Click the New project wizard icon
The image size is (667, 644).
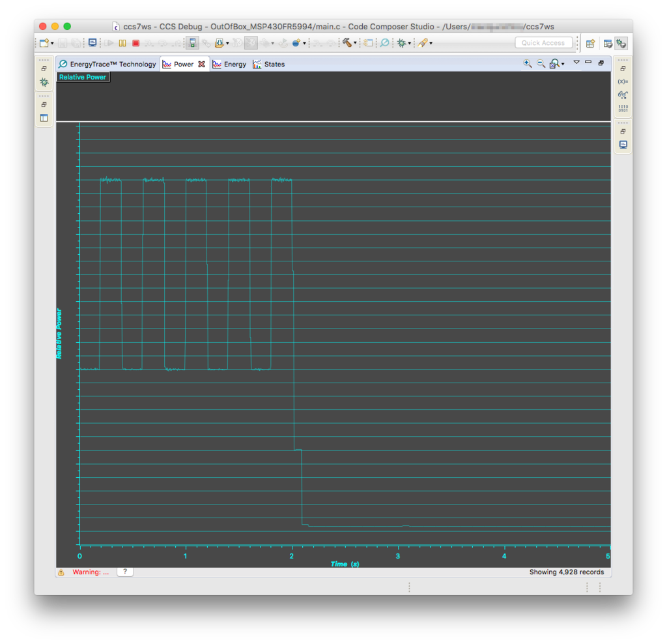click(44, 43)
